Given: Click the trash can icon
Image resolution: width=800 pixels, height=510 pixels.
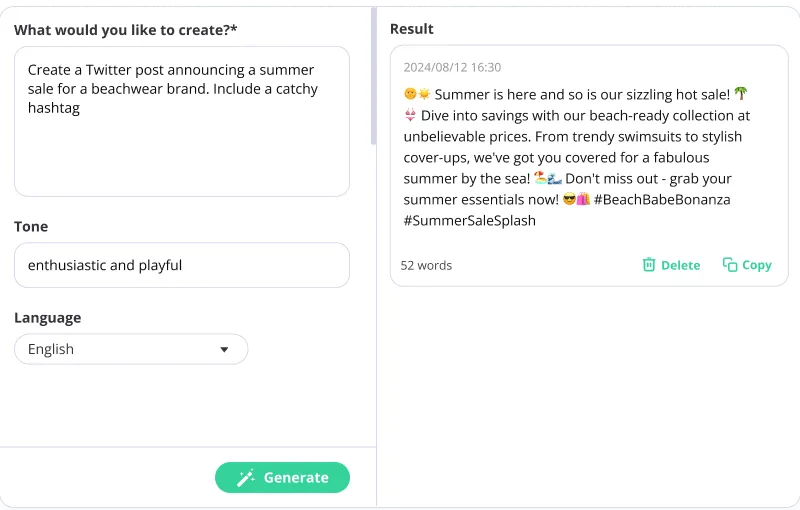Looking at the screenshot, I should 649,265.
